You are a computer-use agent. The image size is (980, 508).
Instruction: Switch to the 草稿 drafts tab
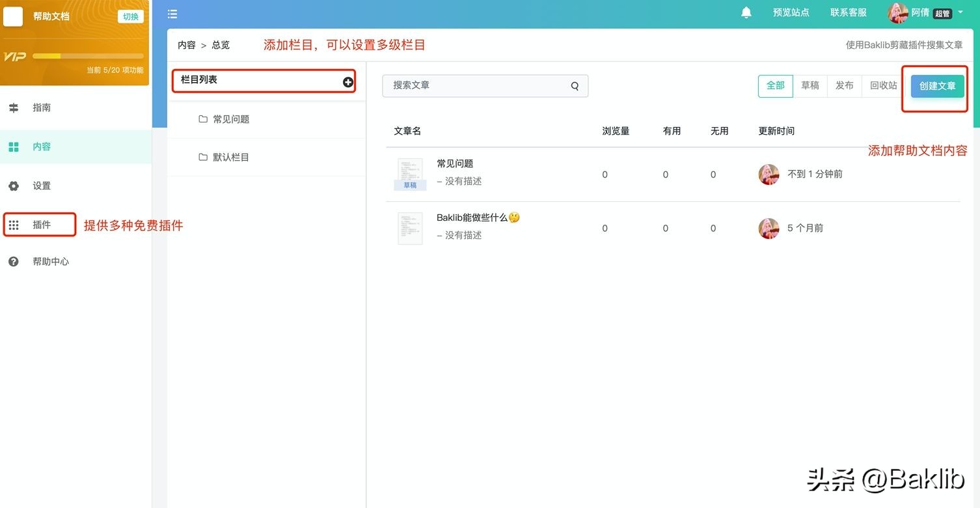click(x=810, y=85)
